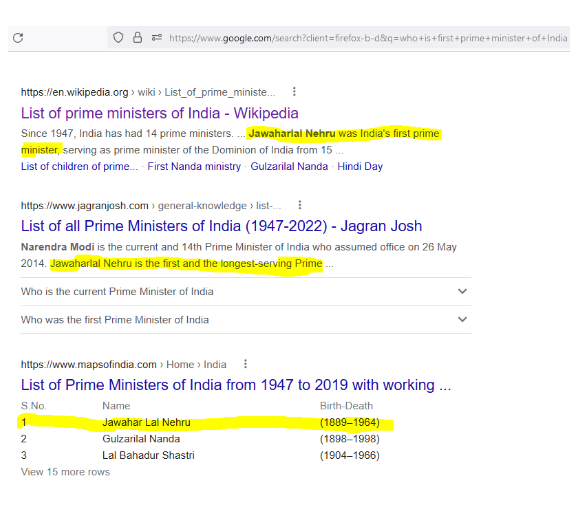Screen dimensions: 584x510
Task: Expand "Who is the current Prime Minister of India"
Action: 246,291
